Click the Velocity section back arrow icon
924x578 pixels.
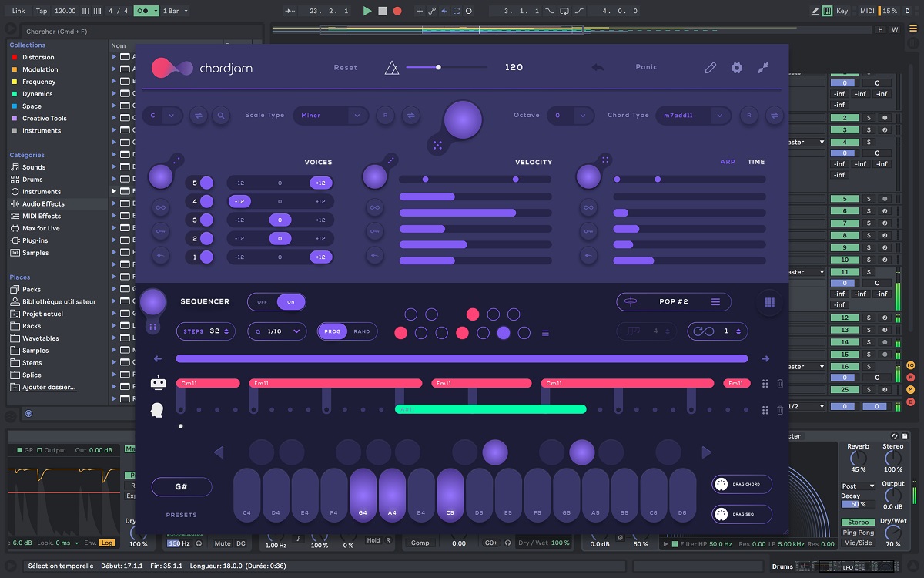tap(374, 256)
